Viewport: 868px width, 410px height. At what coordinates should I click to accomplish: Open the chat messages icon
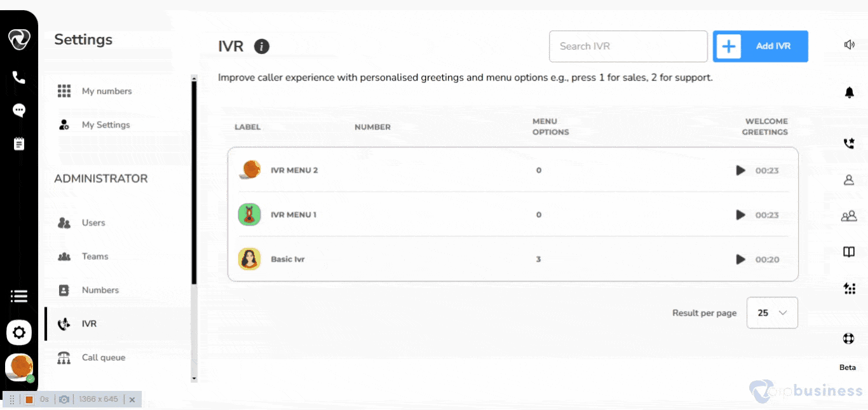click(19, 111)
